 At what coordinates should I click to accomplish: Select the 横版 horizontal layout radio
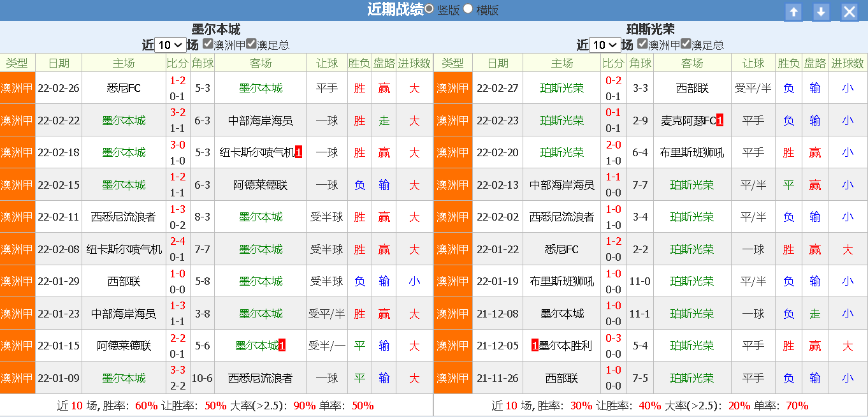click(x=468, y=9)
